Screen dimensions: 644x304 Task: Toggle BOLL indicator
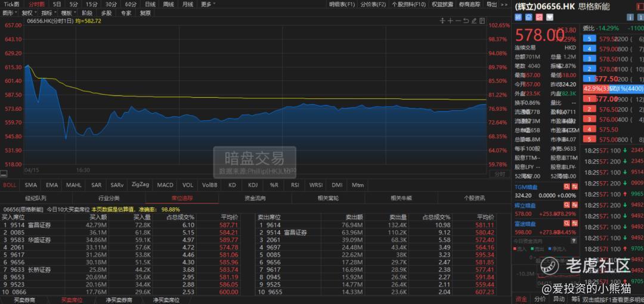click(x=10, y=185)
